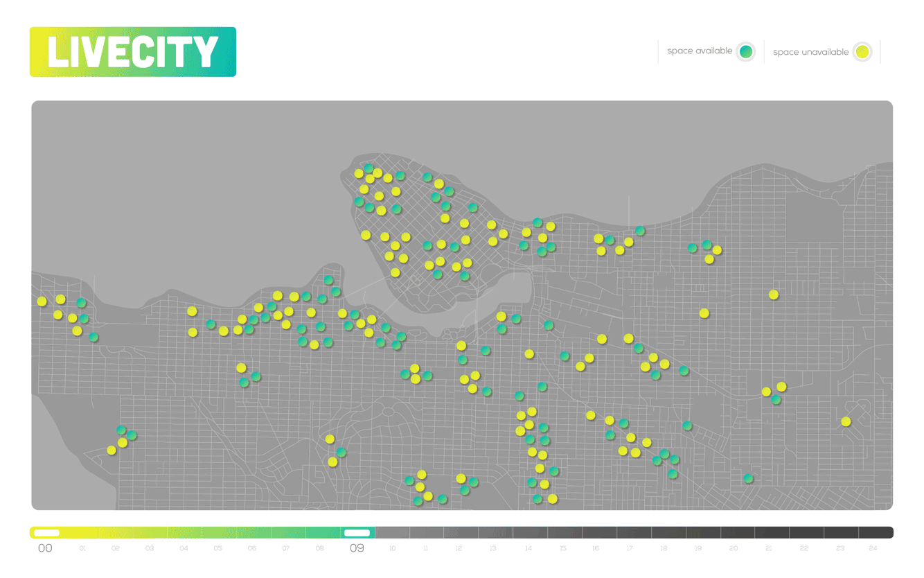Click white slider handle at hour 00
This screenshot has width=924, height=578.
tap(46, 533)
